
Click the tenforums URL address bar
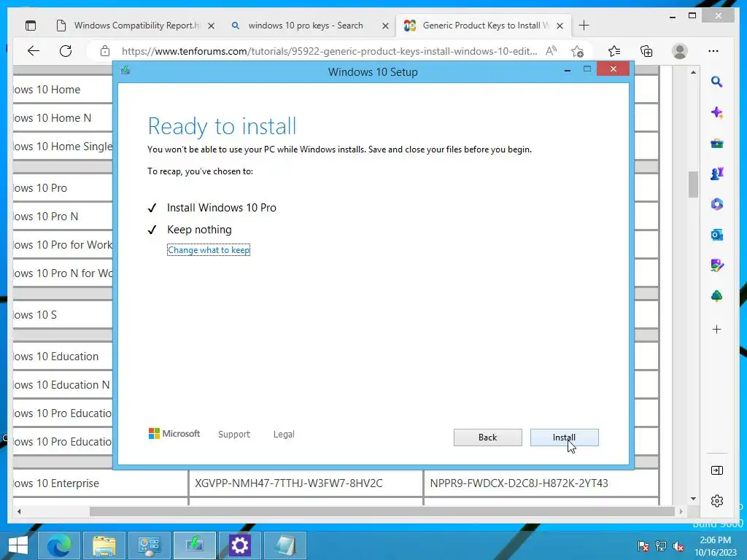point(329,52)
